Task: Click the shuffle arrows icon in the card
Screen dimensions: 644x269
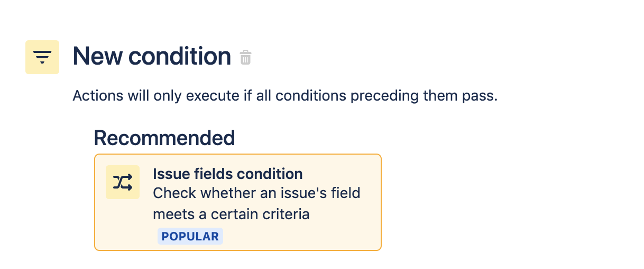Action: [x=123, y=182]
